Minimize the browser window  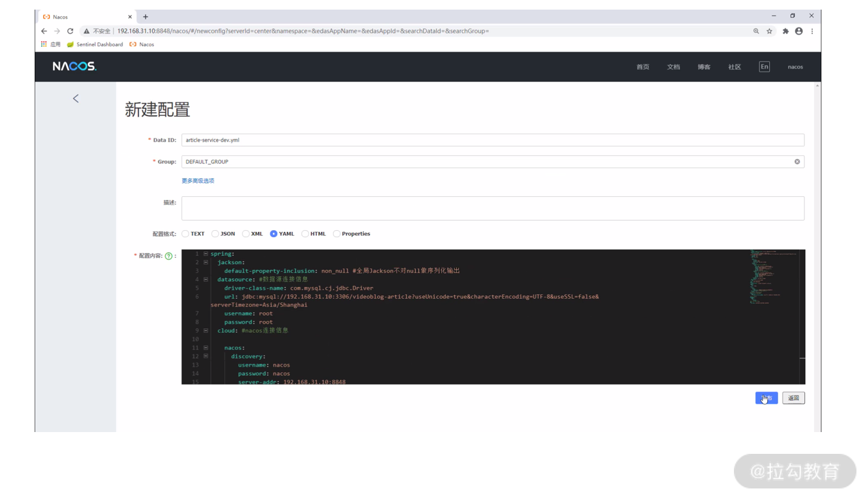[x=774, y=16]
